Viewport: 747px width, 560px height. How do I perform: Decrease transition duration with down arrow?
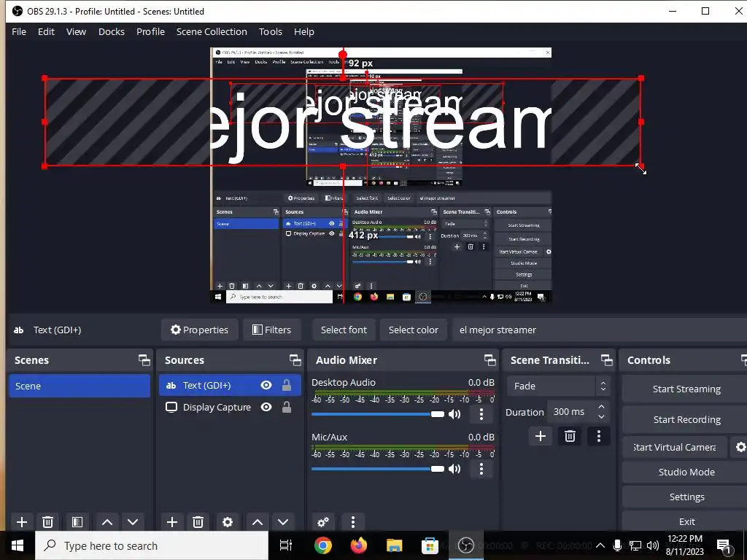pyautogui.click(x=602, y=416)
